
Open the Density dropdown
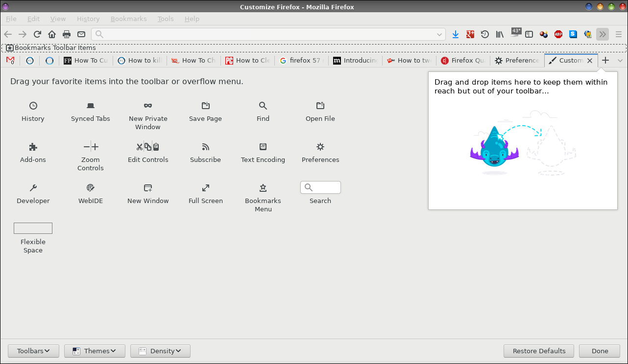coord(160,351)
